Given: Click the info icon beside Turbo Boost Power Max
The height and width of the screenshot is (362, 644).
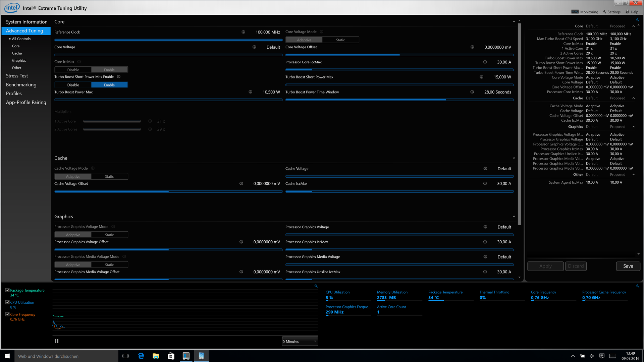Looking at the screenshot, I should click(250, 92).
